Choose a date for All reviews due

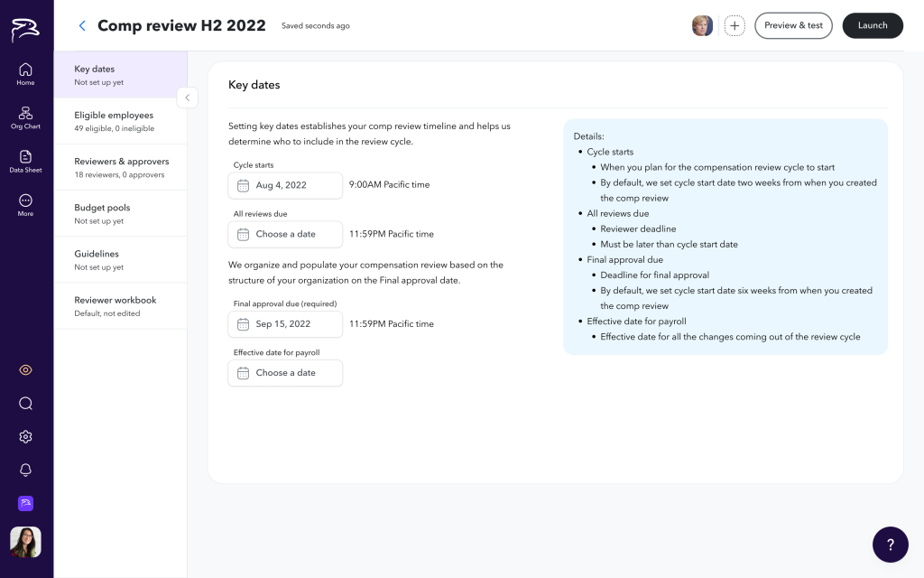[285, 234]
